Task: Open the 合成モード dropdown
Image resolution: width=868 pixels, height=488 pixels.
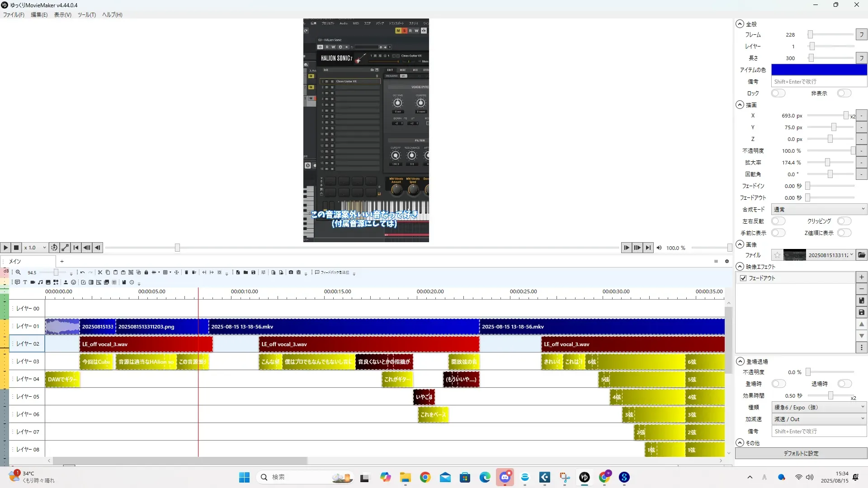Action: point(818,209)
